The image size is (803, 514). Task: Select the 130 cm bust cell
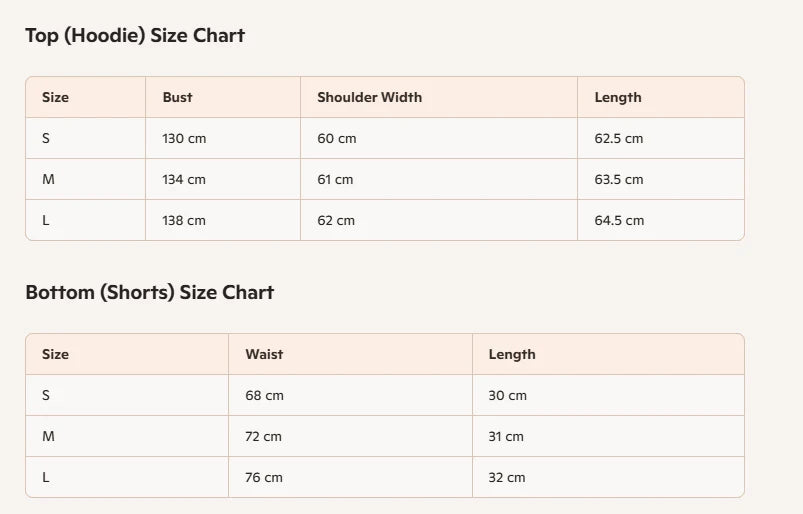184,139
